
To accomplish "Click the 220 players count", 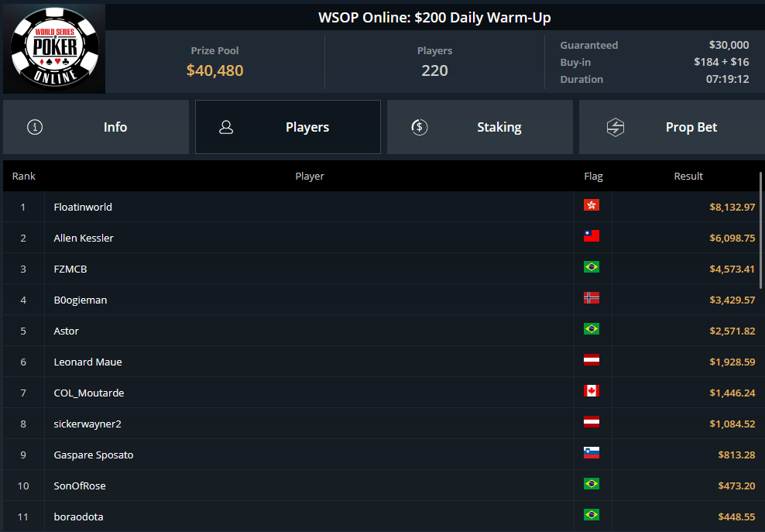I will point(434,70).
